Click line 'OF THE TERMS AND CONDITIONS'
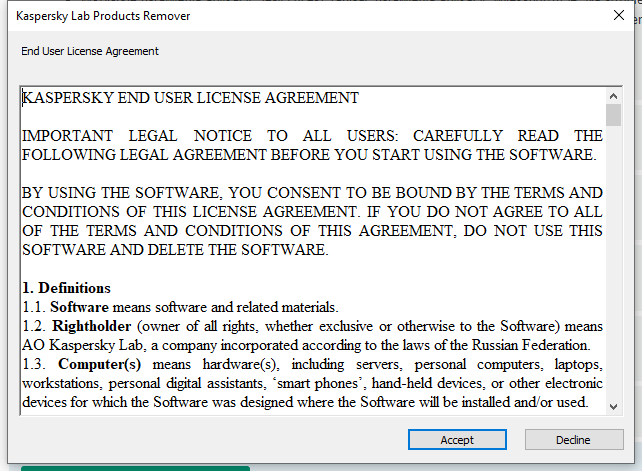 click(312, 231)
